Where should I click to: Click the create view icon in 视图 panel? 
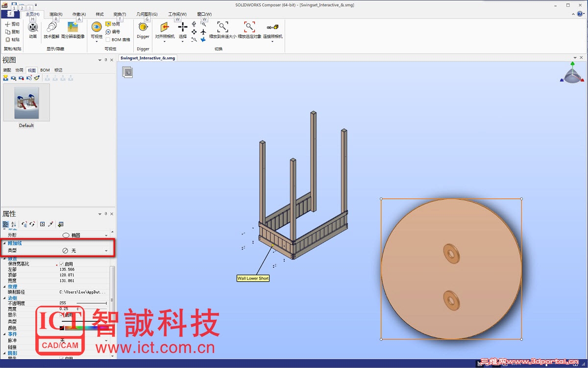point(5,78)
